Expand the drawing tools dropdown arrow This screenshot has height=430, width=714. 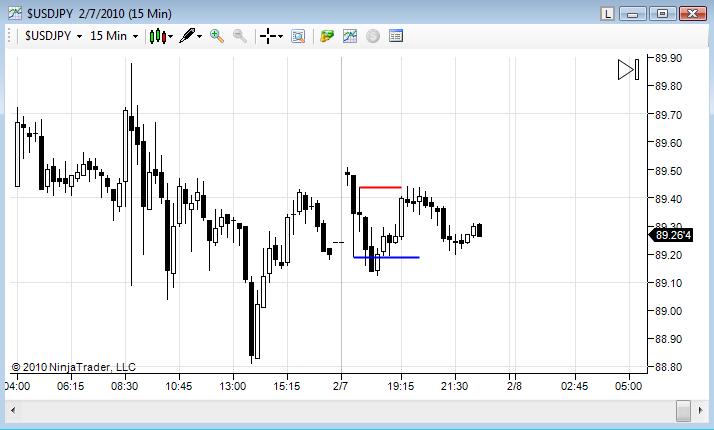tap(199, 36)
